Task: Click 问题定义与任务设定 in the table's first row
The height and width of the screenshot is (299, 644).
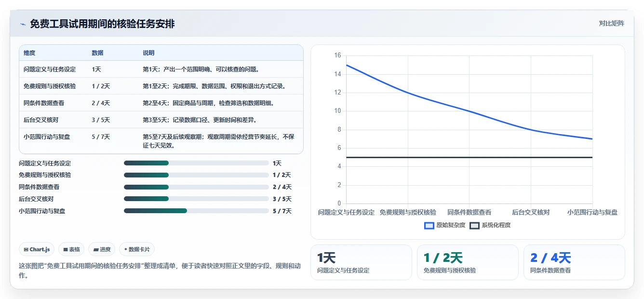Action: click(x=50, y=69)
